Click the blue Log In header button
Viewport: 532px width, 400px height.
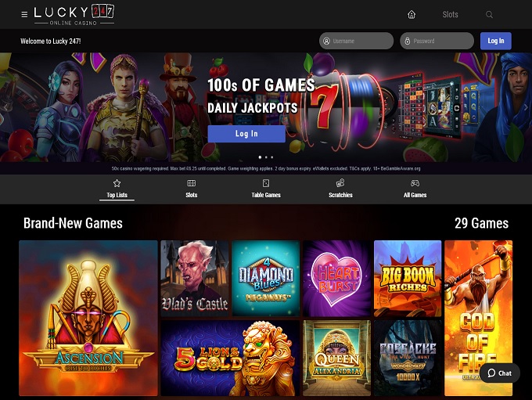(496, 41)
